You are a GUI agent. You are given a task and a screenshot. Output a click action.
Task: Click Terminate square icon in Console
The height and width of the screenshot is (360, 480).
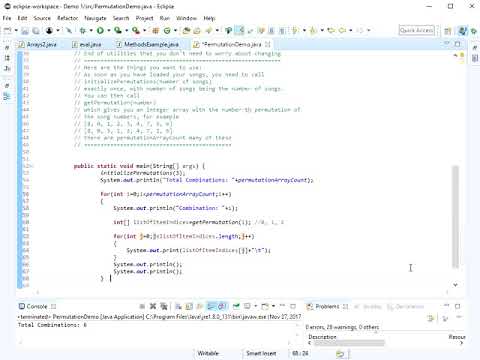pos(142,306)
